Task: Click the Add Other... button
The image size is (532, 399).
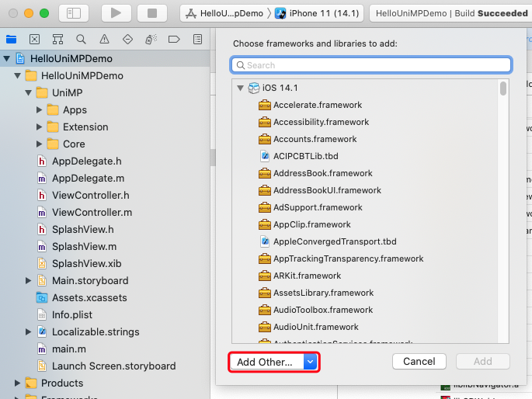Action: [266, 362]
